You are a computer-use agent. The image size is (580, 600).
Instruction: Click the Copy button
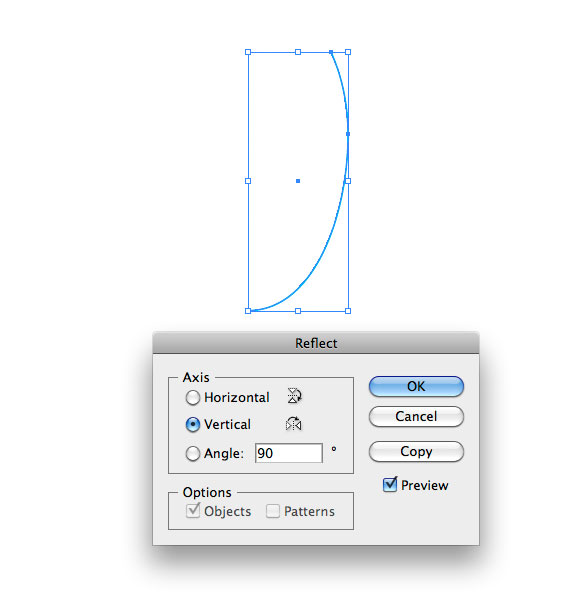416,452
